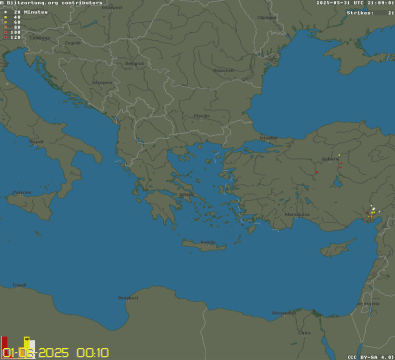Viewport: 395px width, 360px height.
Task: Click the CC BY-SA 4.0 license label
Action: (x=371, y=357)
